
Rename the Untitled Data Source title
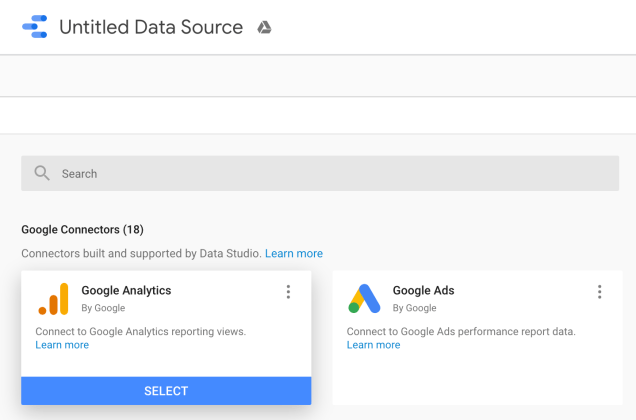tap(151, 27)
